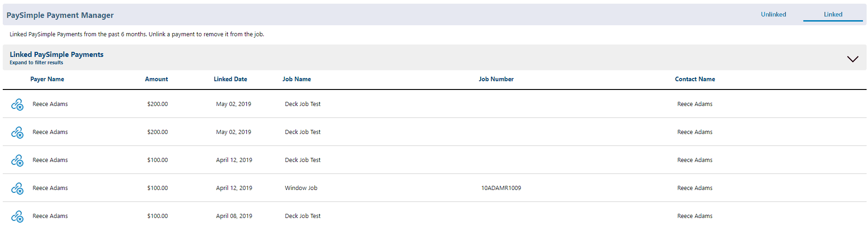Viewport: 868px width, 229px height.
Task: Sort by Amount column header
Action: (156, 79)
